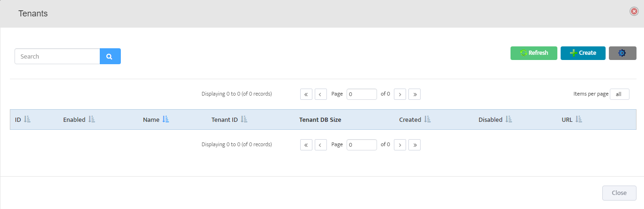Go to next page in top pager
644x209 pixels.
400,94
